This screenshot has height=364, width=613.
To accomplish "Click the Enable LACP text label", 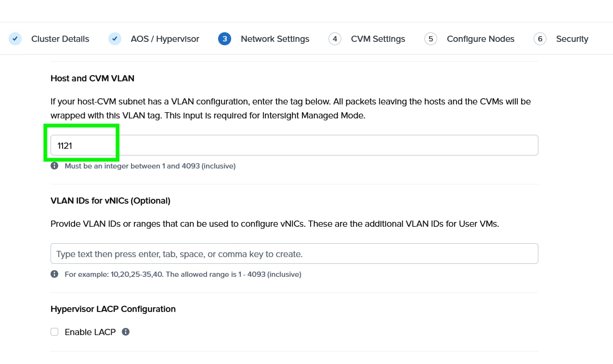I will tap(90, 332).
